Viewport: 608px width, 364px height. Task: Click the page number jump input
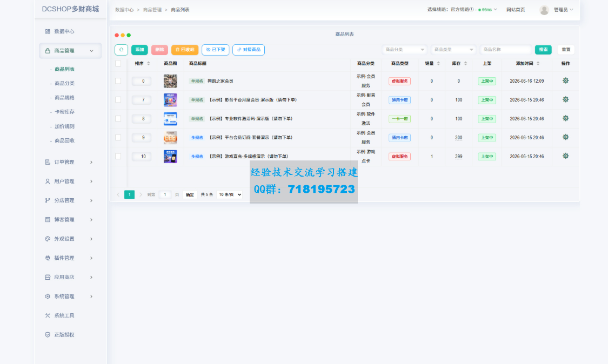pos(165,194)
